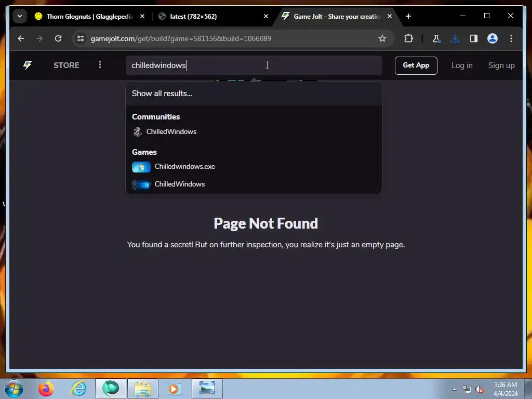Close the Thorn Glognuts tab
The width and height of the screenshot is (532, 399).
pyautogui.click(x=142, y=16)
